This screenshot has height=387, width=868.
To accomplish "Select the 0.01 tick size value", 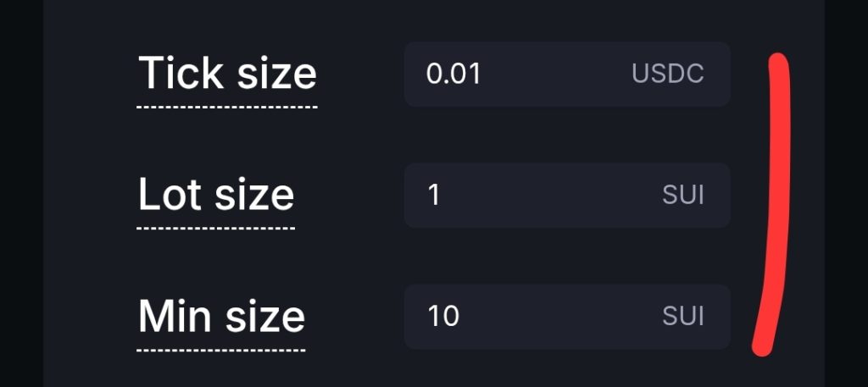I will coord(453,74).
